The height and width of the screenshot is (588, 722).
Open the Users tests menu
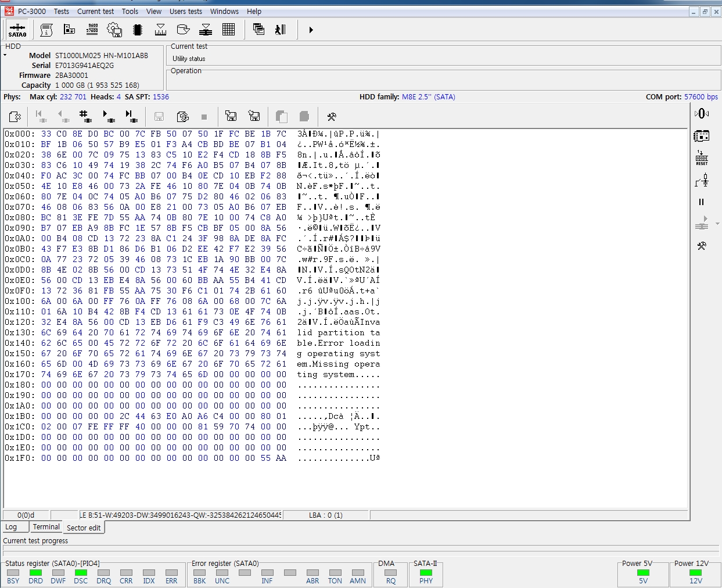pos(185,11)
